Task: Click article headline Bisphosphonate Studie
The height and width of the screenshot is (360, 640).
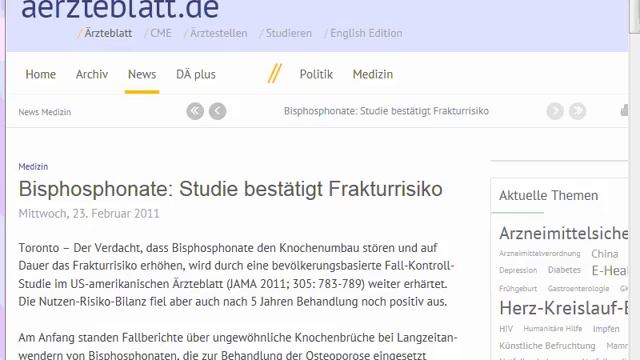Action: [x=230, y=189]
